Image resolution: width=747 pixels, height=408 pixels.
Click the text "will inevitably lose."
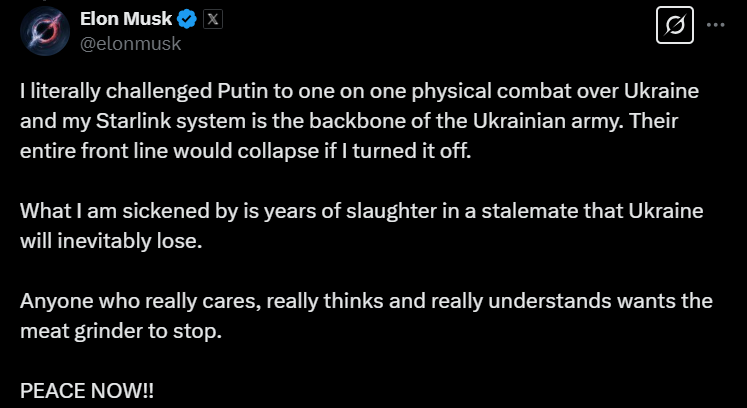click(x=110, y=242)
